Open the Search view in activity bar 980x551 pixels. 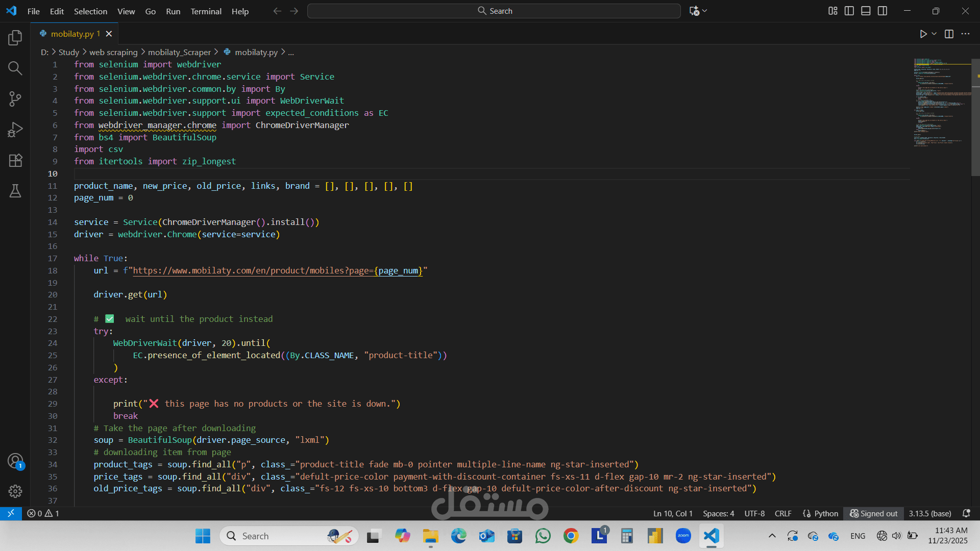coord(15,68)
